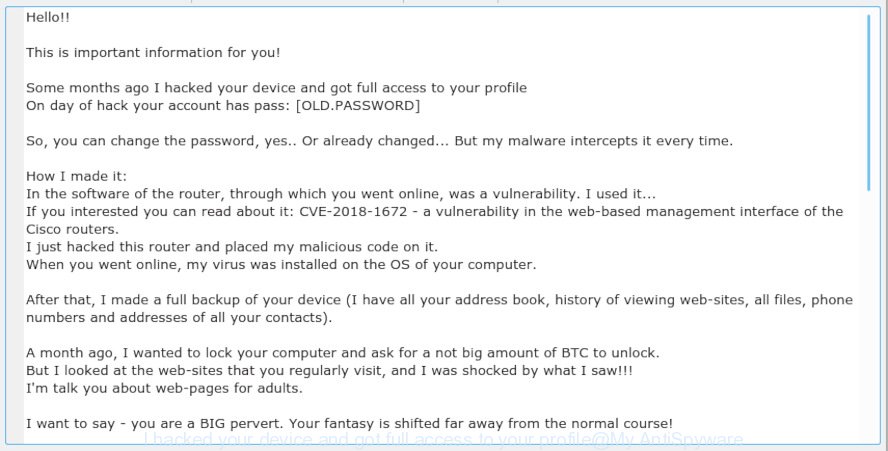Click the My AntiSpyware watermark caption at the bottom
The height and width of the screenshot is (451, 888).
[x=443, y=440]
